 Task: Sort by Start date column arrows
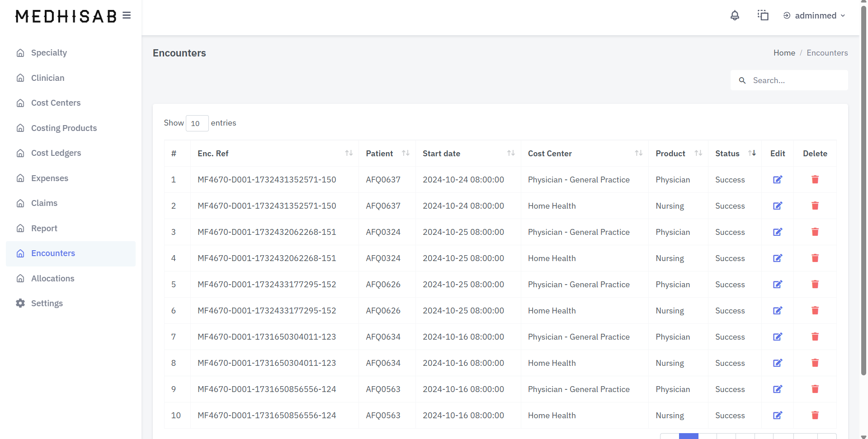pyautogui.click(x=510, y=154)
